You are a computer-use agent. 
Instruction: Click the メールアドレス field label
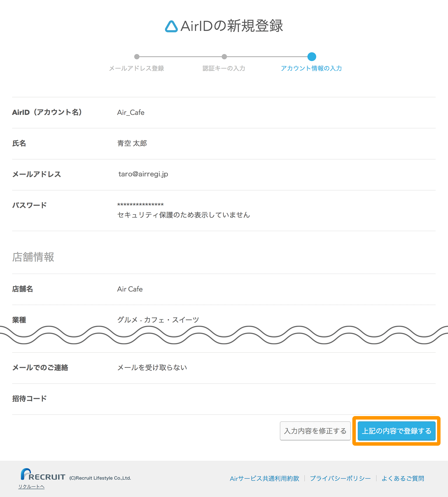(36, 174)
